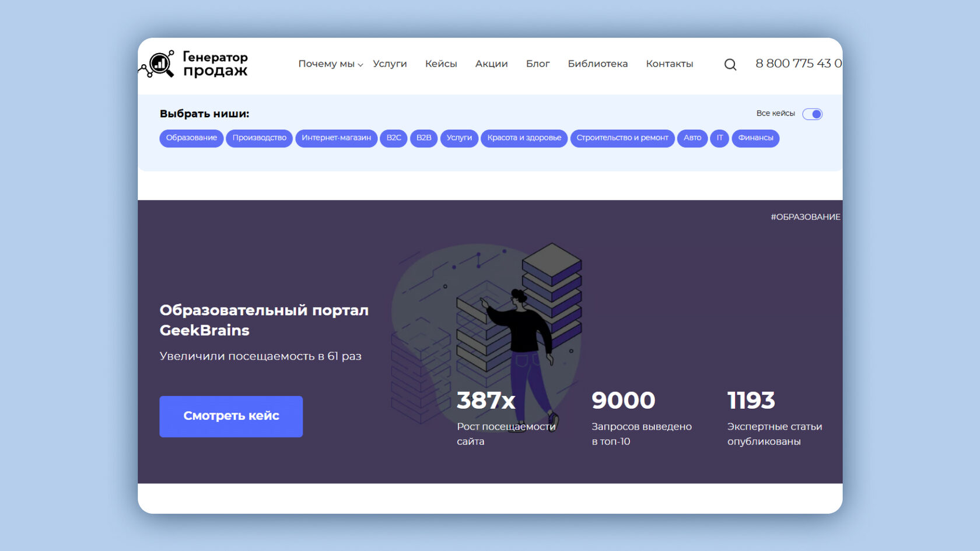Viewport: 980px width, 551px height.
Task: Filter cases by Образование niche
Action: coord(191,138)
